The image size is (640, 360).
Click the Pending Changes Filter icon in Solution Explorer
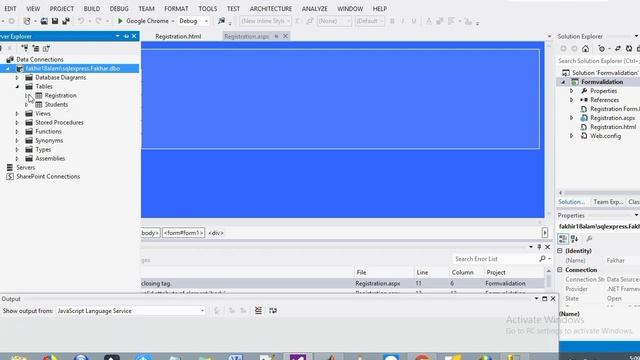point(601,49)
